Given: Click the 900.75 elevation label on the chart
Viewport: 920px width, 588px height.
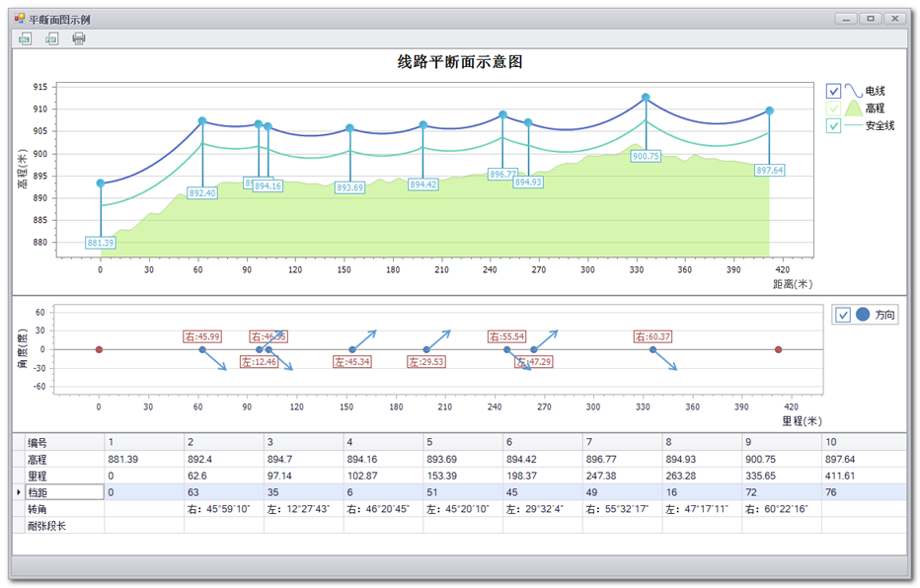Looking at the screenshot, I should point(646,156).
